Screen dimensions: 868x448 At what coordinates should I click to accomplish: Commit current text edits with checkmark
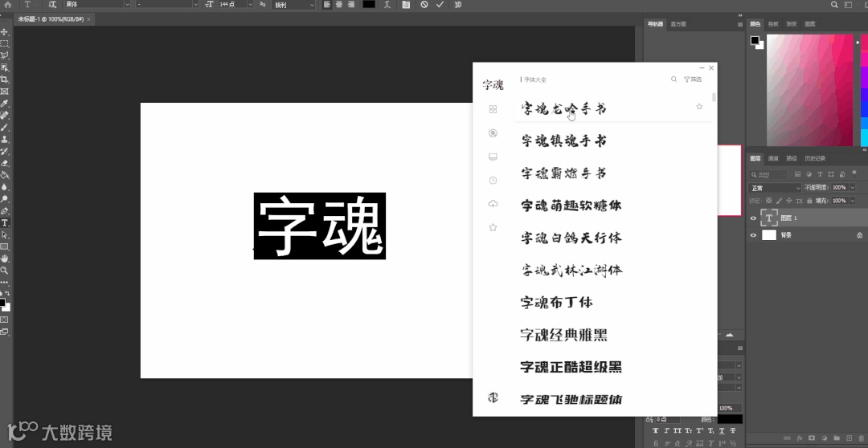tap(440, 5)
